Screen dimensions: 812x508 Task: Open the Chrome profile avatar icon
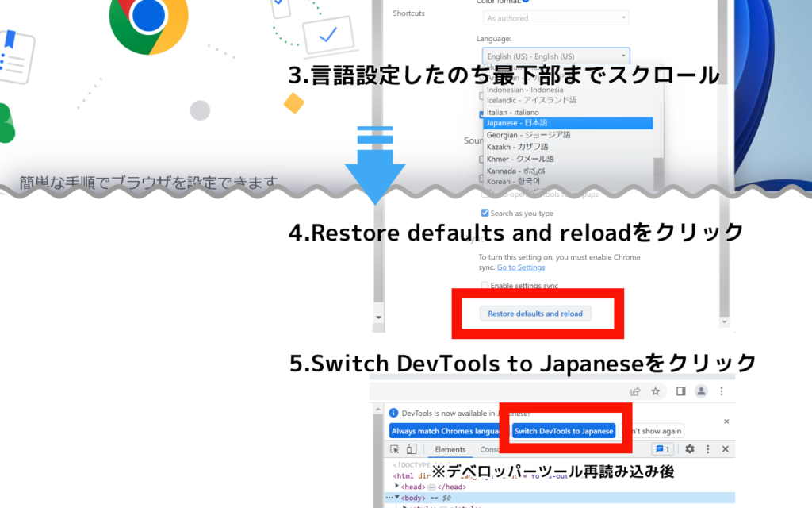click(x=701, y=391)
